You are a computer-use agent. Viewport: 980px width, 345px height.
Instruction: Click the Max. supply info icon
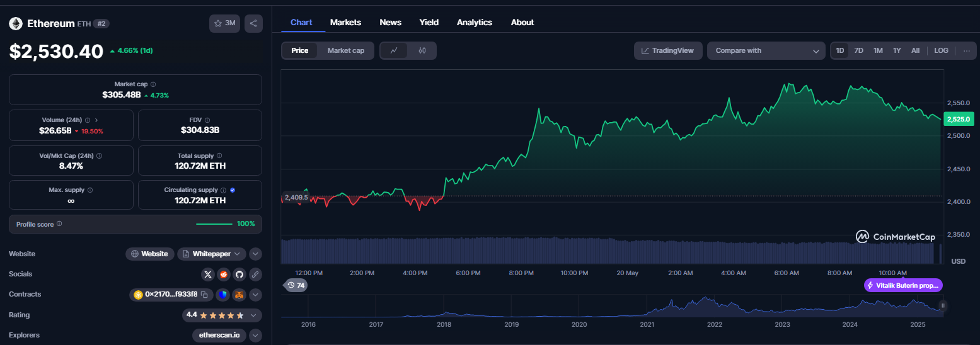[90, 190]
